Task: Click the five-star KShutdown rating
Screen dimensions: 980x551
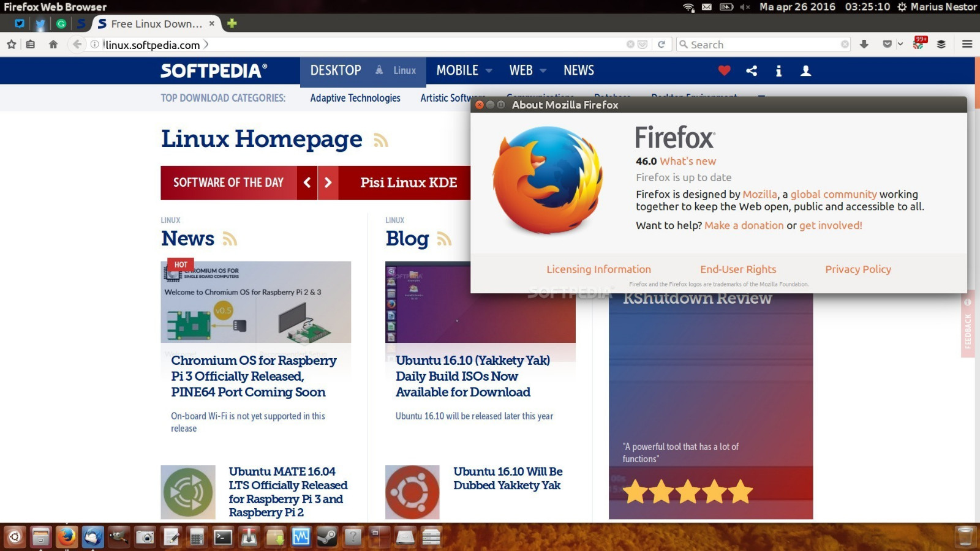Action: click(688, 492)
